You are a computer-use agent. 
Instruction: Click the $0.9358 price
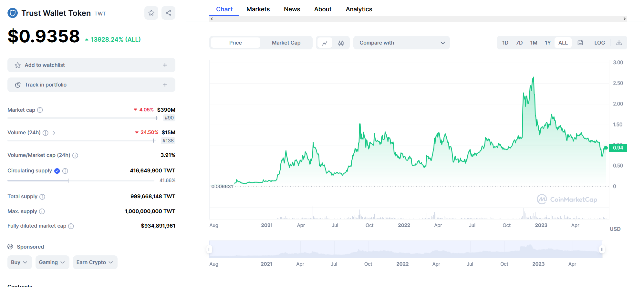(x=44, y=36)
